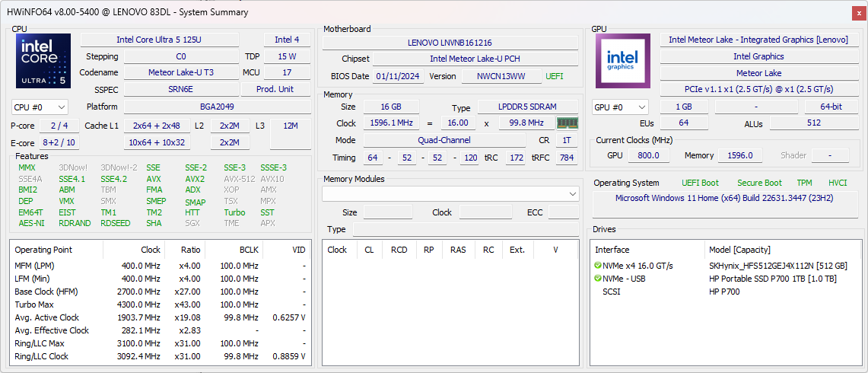Click the BIOS date 01/11/2024 field
Image resolution: width=868 pixels, height=373 pixels.
tap(399, 76)
